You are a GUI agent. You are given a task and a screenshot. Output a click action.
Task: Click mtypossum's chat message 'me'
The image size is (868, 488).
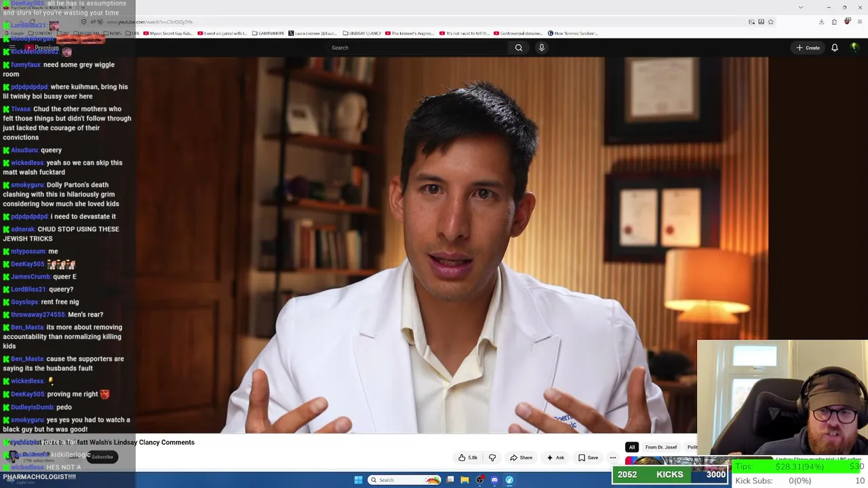(x=53, y=251)
